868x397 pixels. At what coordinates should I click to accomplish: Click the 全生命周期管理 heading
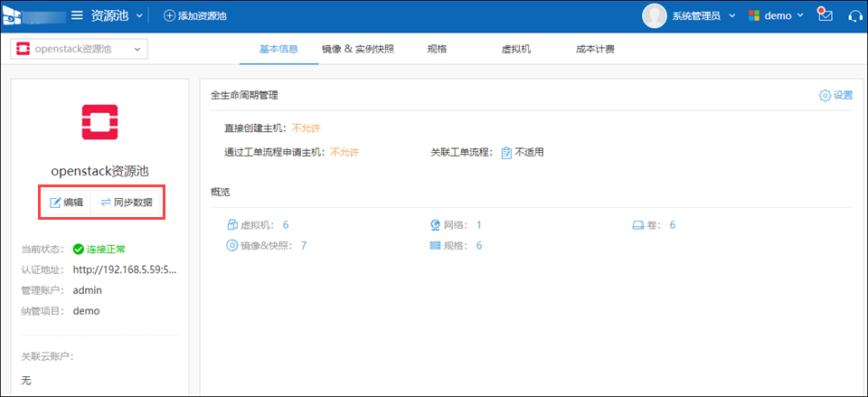(244, 95)
